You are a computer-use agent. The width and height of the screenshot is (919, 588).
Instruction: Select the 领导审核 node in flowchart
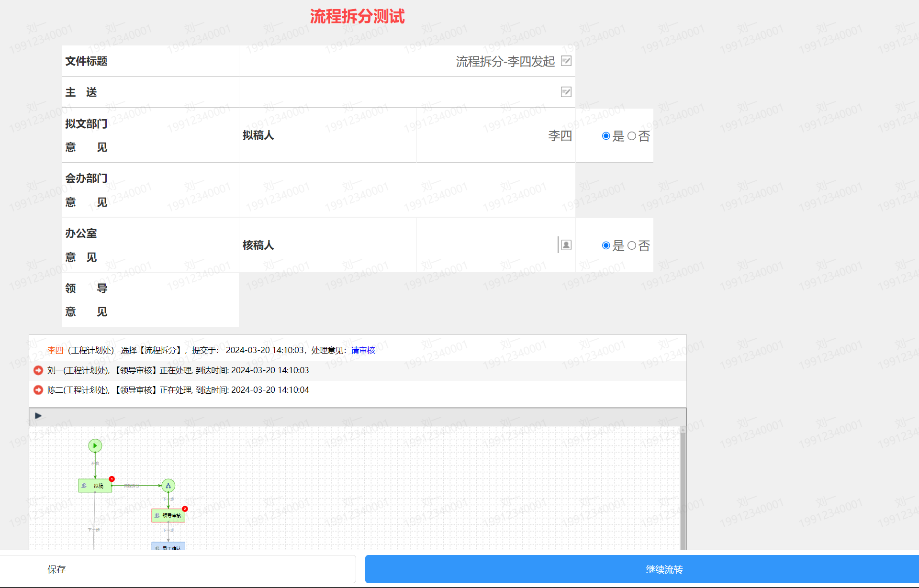(168, 515)
